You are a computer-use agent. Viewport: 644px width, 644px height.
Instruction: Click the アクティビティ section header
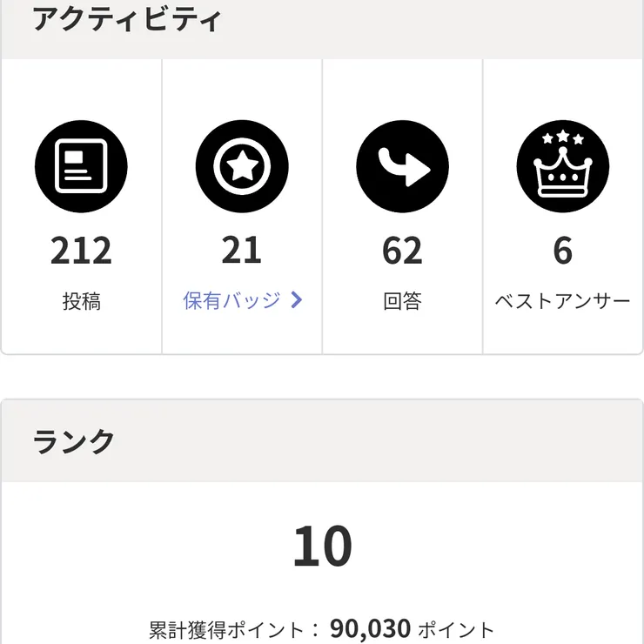point(127,20)
